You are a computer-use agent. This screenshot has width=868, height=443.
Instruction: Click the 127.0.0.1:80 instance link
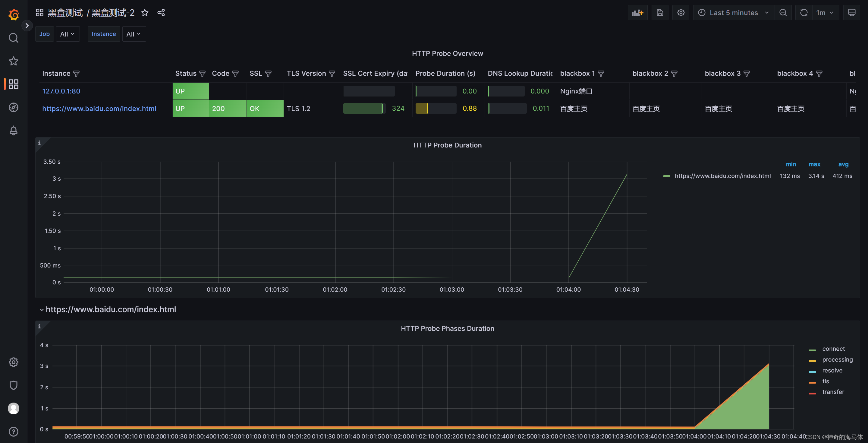61,90
